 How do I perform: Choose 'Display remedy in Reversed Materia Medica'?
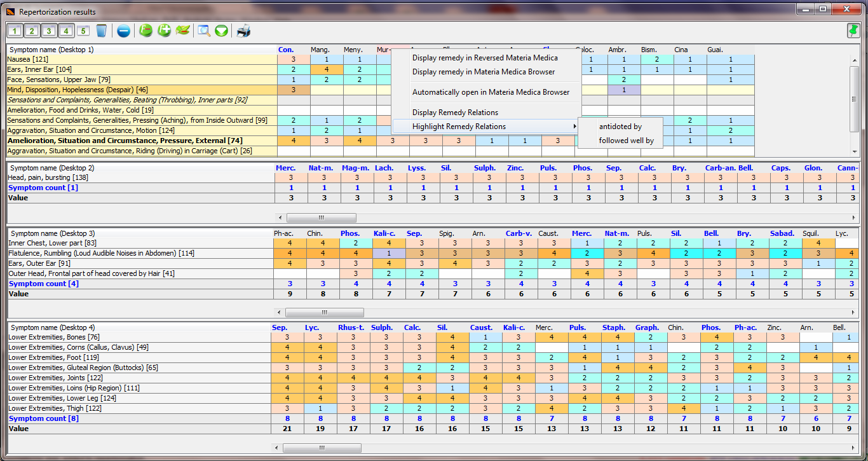point(485,58)
